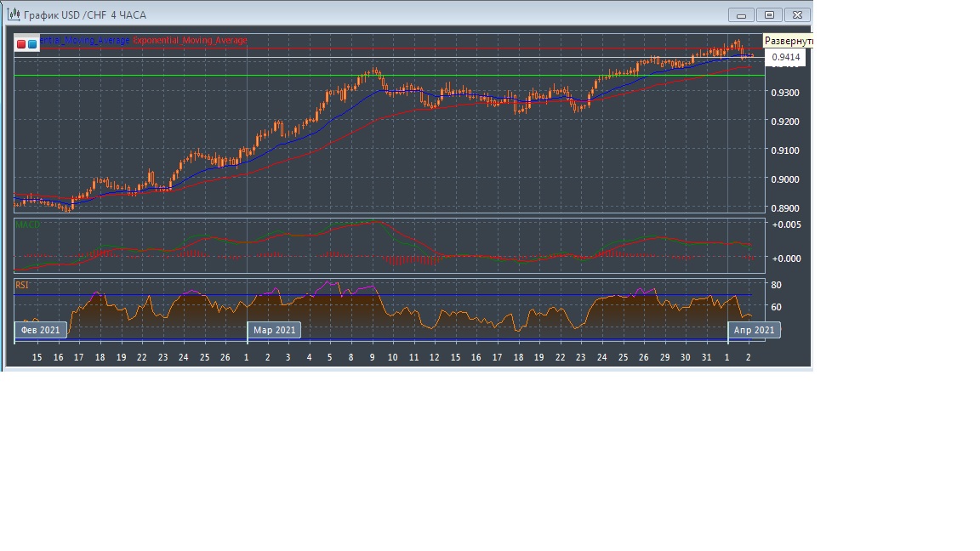Click the 80 level on RSI scale
980x551 pixels.
(776, 286)
